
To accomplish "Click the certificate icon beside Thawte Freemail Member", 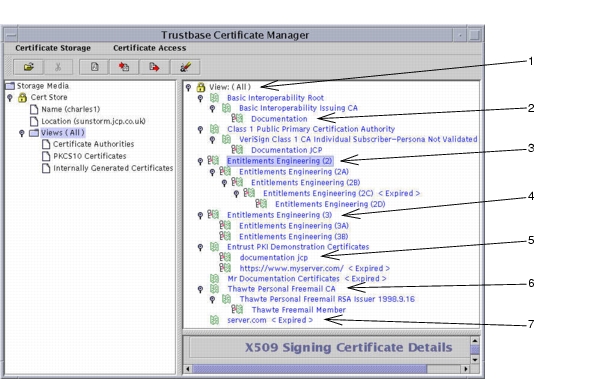I will point(237,309).
